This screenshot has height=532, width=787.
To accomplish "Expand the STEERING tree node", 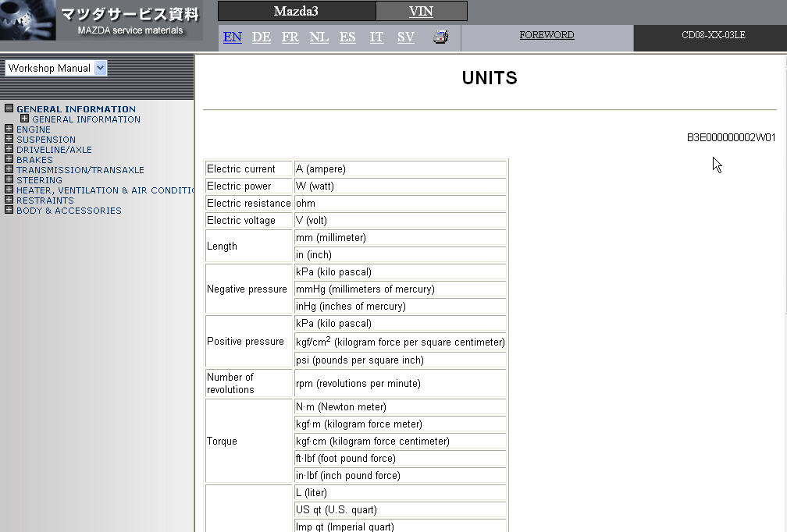I will point(9,179).
